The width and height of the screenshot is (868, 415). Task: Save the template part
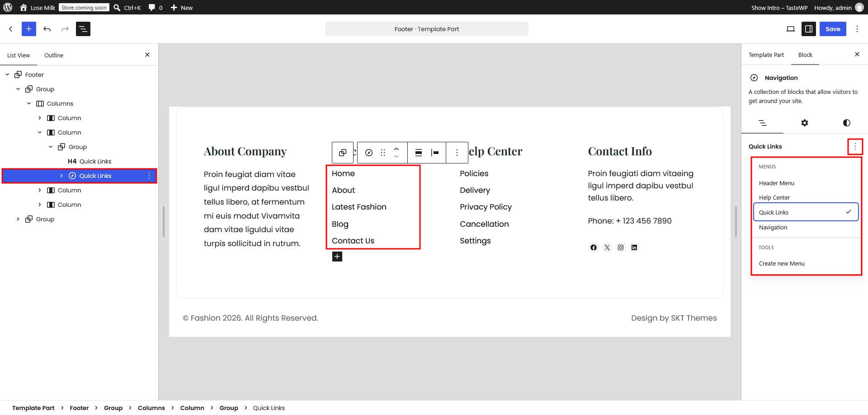point(833,29)
